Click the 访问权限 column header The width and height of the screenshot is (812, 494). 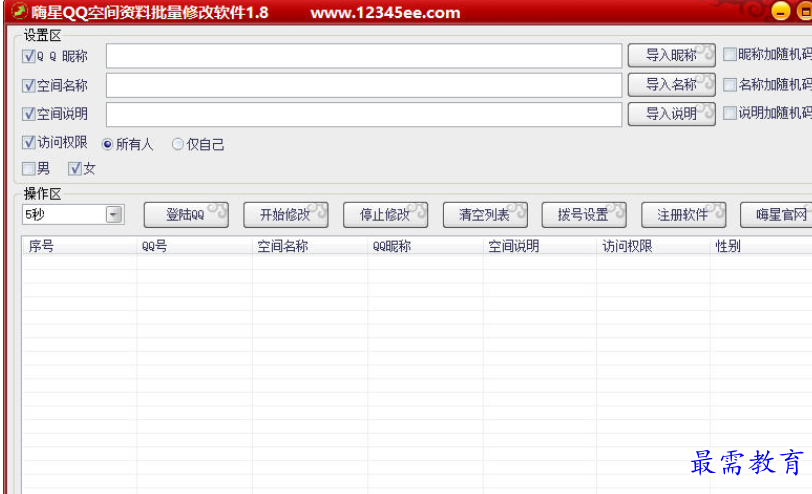(653, 246)
